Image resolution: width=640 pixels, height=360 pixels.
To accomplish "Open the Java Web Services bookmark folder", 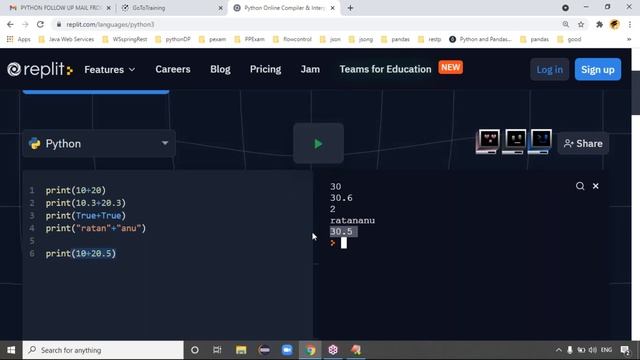I will (x=66, y=39).
